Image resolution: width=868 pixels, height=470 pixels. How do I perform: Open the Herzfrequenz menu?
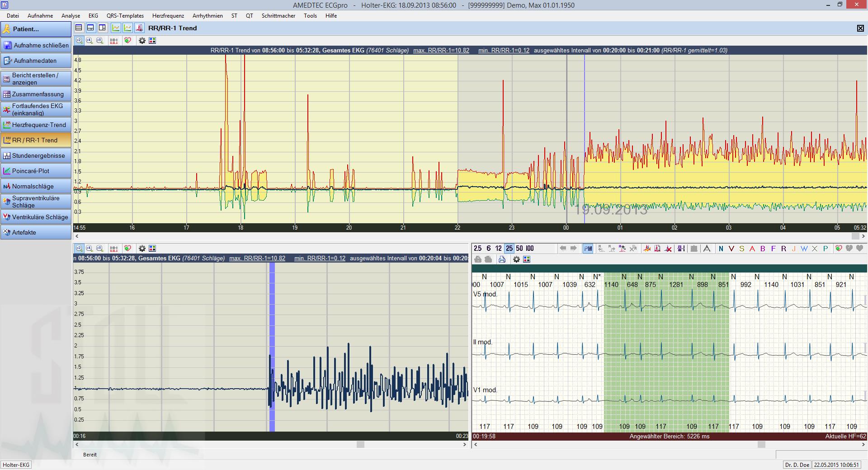168,16
